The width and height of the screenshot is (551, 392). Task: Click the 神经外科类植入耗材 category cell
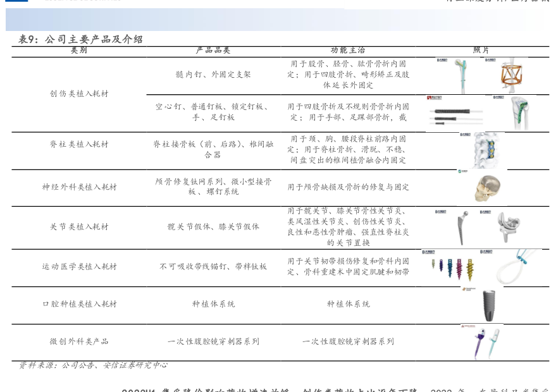pos(79,187)
